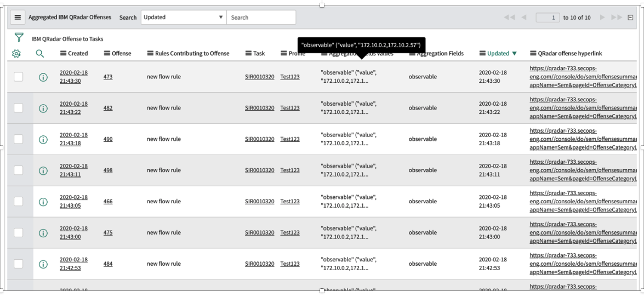Preview record info icon for offense 473
The width and height of the screenshot is (644, 297).
tap(43, 77)
